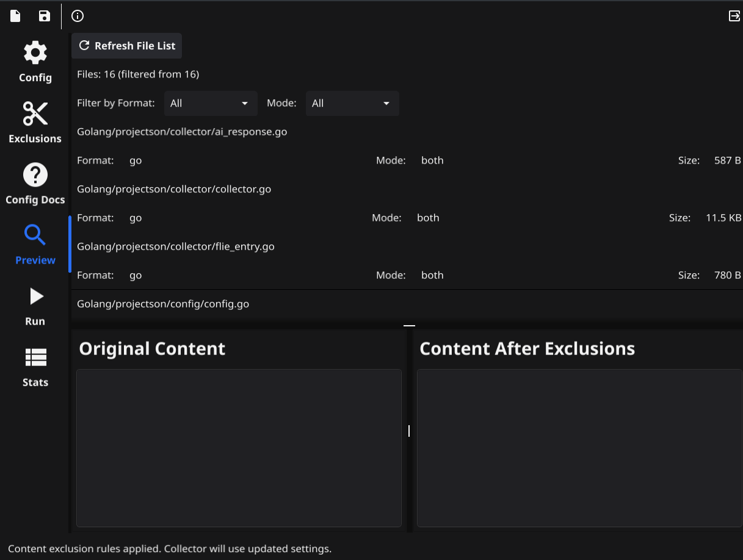Pick config/config.go file entry
Viewport: 743px width, 560px height.
[x=163, y=304]
